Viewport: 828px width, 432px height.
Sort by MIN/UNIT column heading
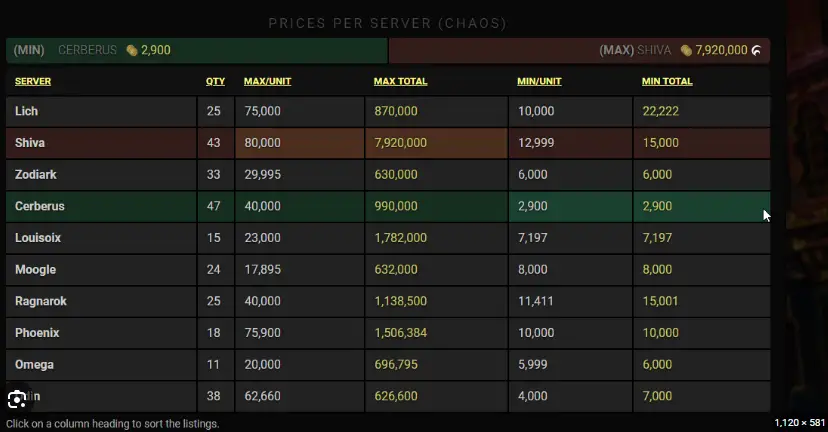[539, 81]
